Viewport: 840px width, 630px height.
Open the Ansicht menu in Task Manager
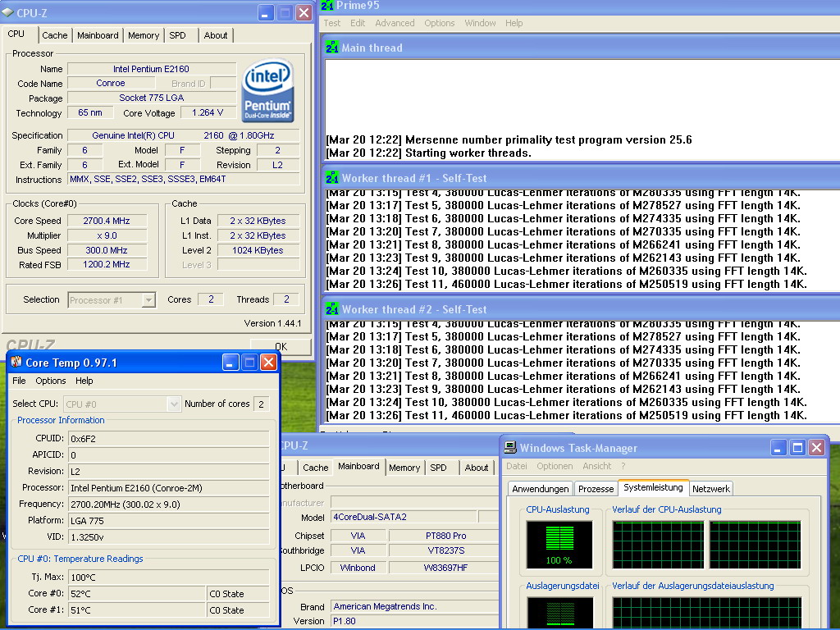click(x=596, y=466)
